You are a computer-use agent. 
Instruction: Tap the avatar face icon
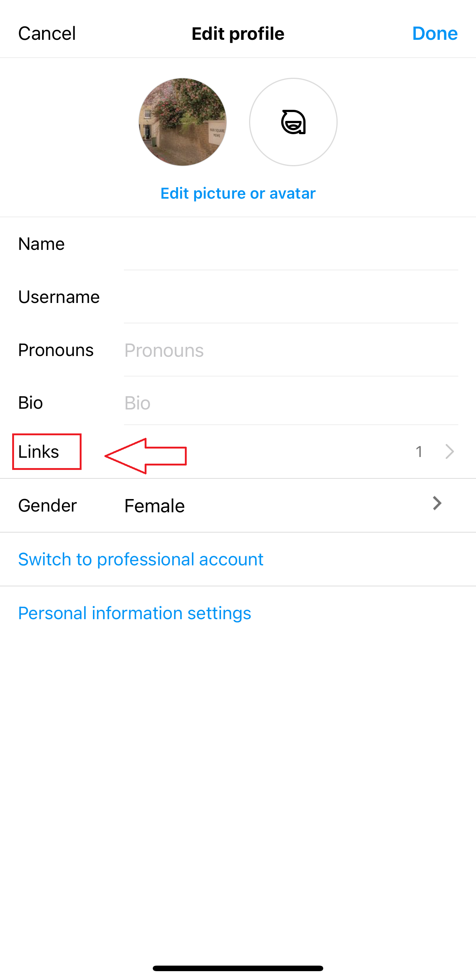coord(293,122)
